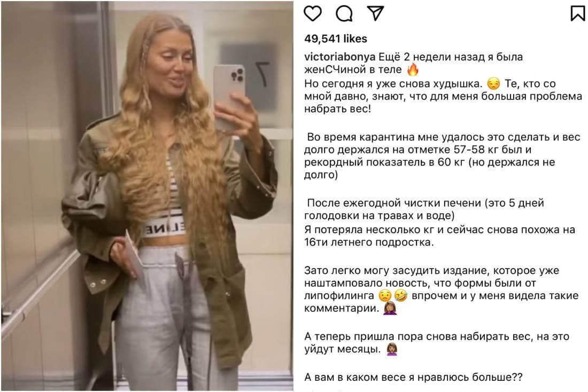
Task: Click the floor number 7 in the mirror
Action: (262, 73)
